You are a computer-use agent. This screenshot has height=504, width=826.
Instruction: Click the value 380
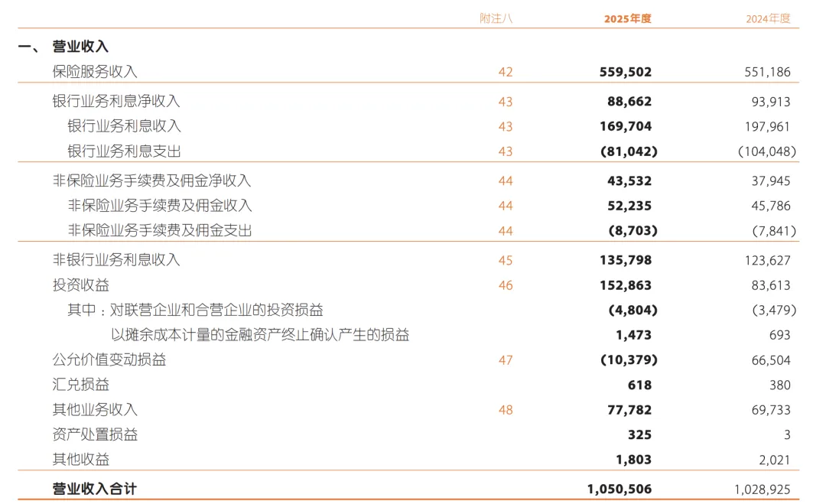tap(779, 385)
